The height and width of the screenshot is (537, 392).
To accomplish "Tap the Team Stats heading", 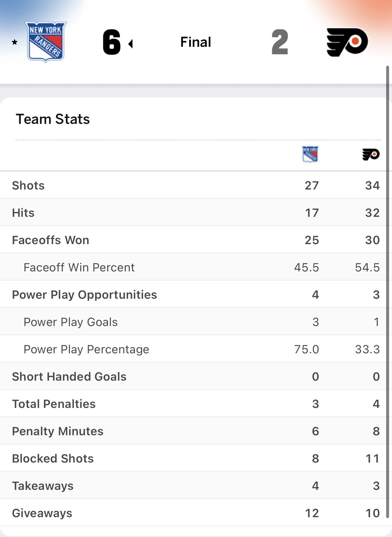I will 53,119.
